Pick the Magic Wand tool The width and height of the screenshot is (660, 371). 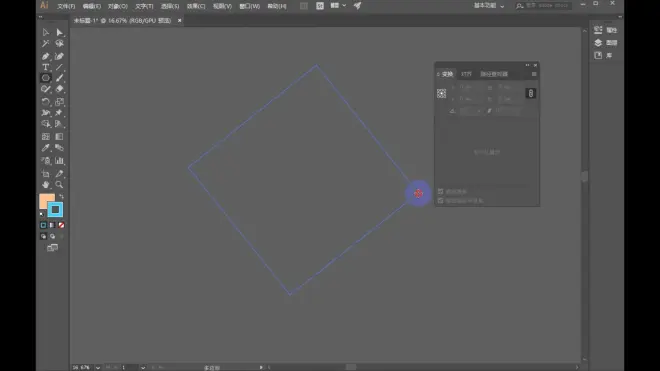[x=45, y=43]
